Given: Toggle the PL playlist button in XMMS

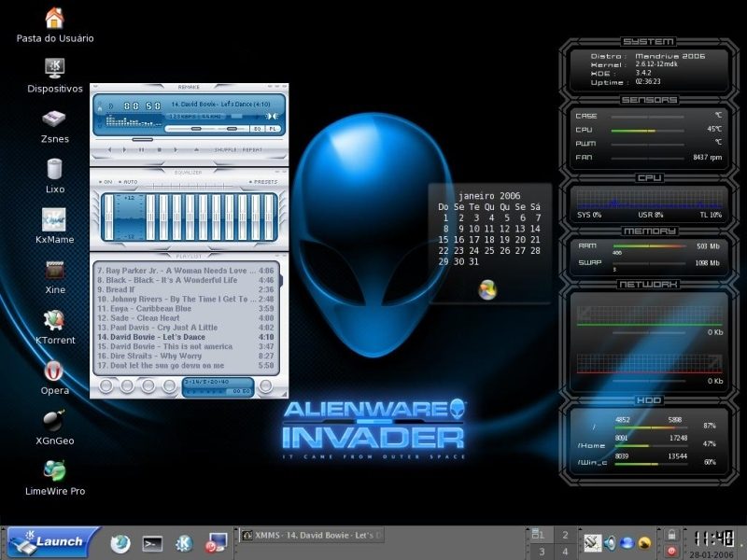Looking at the screenshot, I should (273, 129).
